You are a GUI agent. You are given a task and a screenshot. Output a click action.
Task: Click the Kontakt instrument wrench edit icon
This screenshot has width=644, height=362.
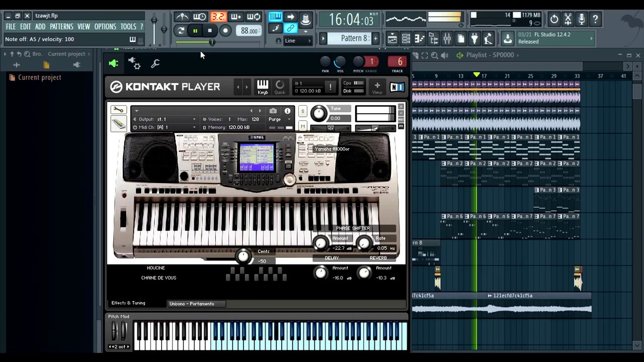click(x=118, y=110)
